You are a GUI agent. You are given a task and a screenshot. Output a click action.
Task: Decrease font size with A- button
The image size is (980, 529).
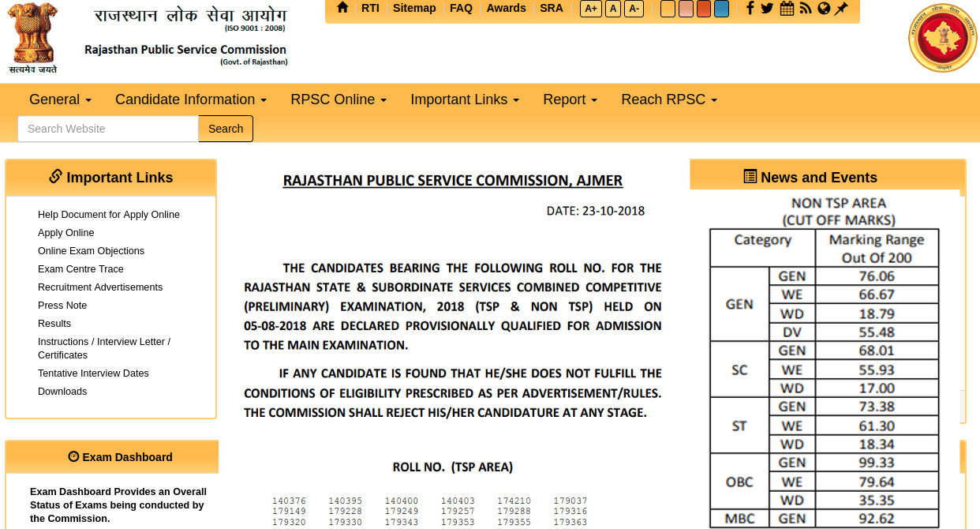[x=634, y=9]
